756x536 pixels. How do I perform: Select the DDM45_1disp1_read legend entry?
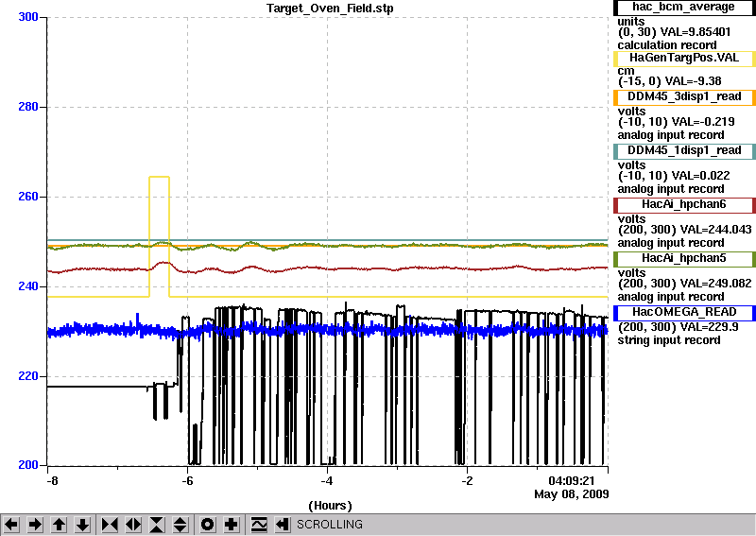(x=684, y=151)
